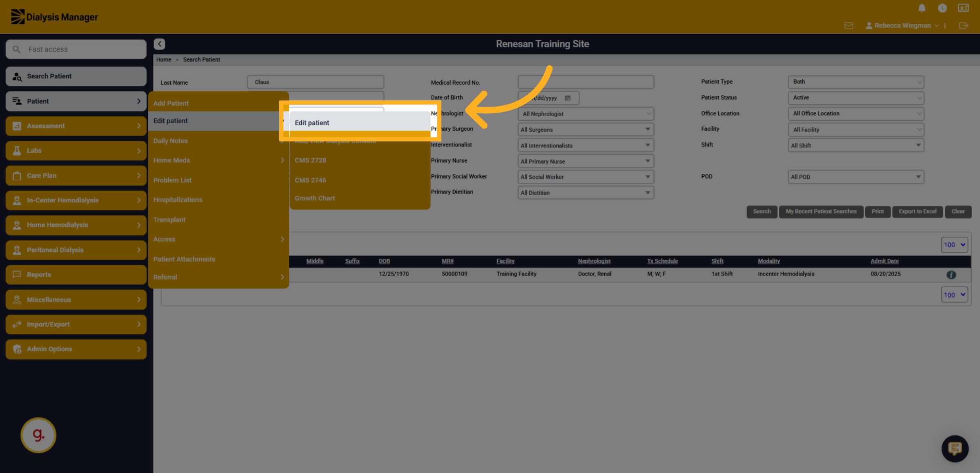Expand Home Hemodialysis menu

(76, 225)
